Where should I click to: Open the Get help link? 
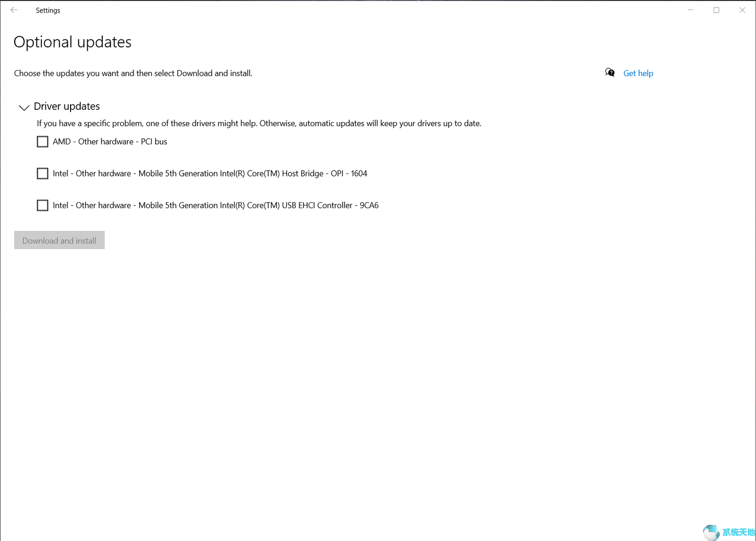(638, 73)
